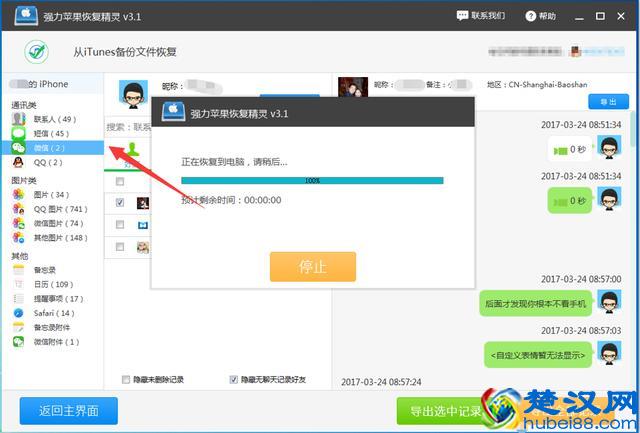Click 正在恢复到电脑，请稍后... text

point(234,162)
